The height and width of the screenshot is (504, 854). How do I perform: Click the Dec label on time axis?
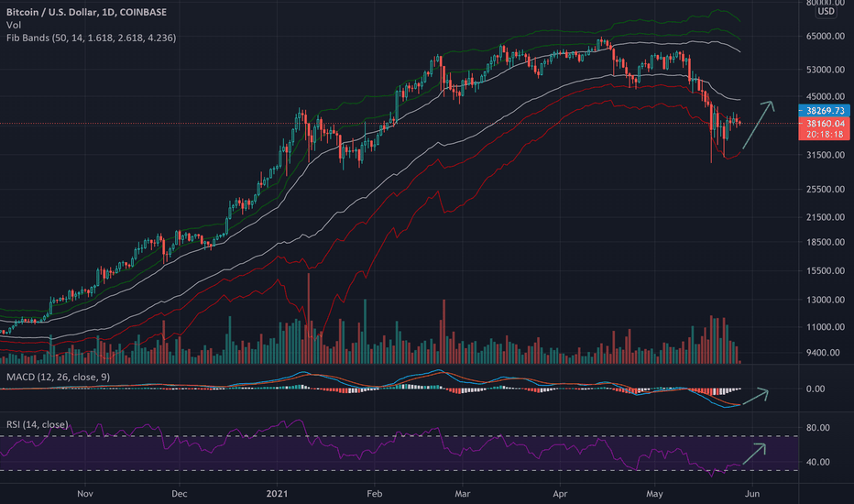tap(180, 494)
